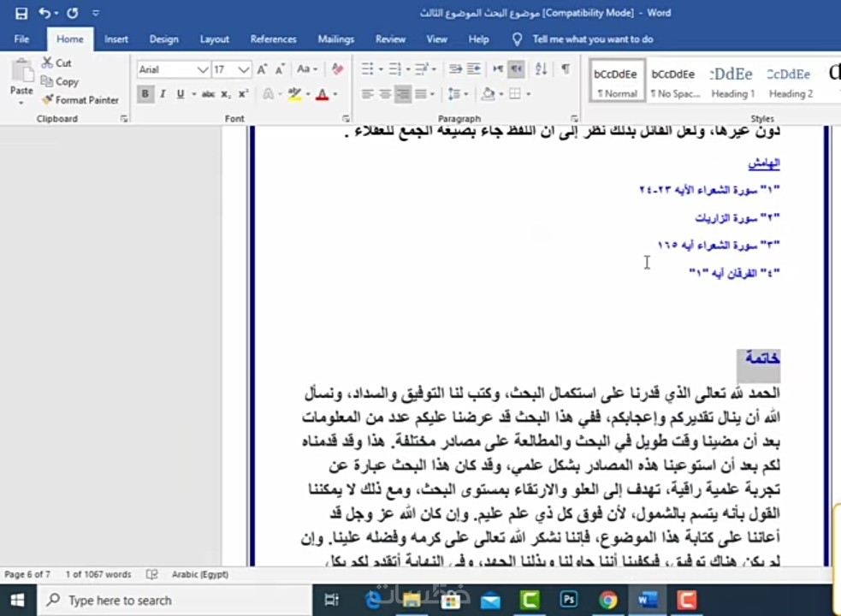Open Photoshop from the taskbar
The width and height of the screenshot is (841, 616).
pyautogui.click(x=569, y=600)
